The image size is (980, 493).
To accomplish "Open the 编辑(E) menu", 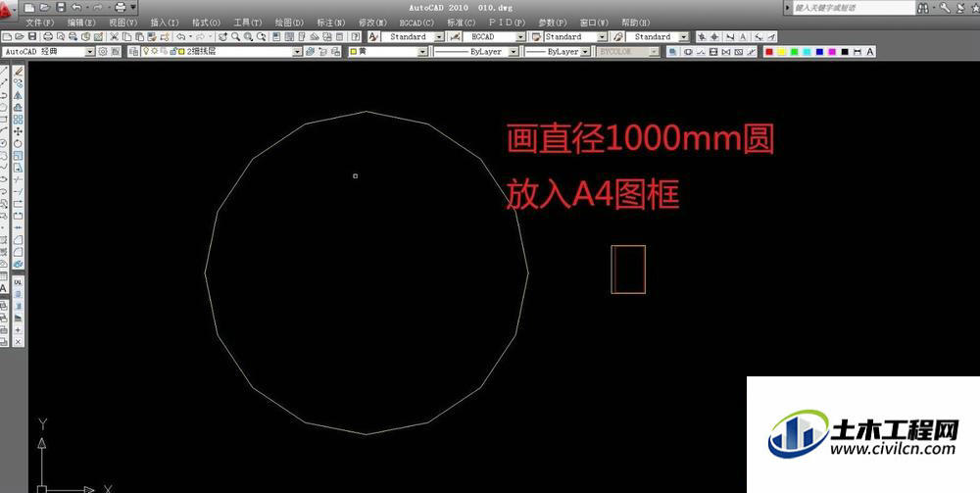I will tap(81, 23).
